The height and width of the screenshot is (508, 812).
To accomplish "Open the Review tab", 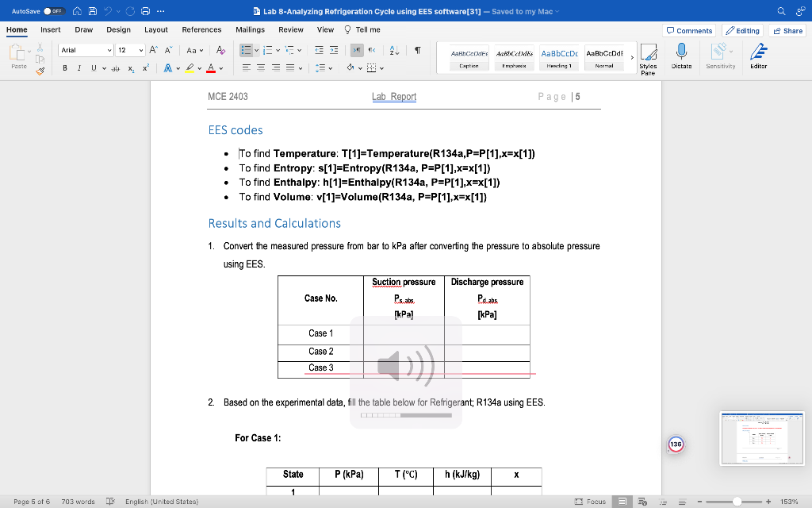I will click(x=290, y=29).
